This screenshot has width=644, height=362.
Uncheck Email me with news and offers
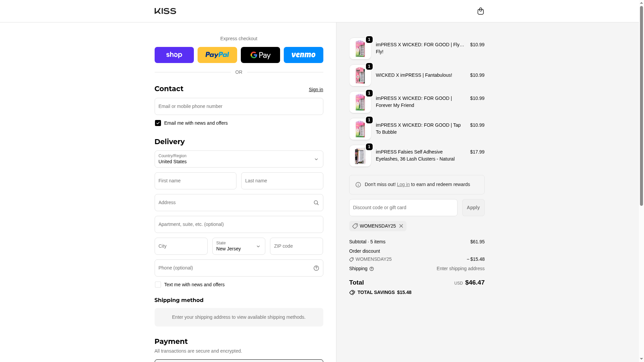(x=158, y=123)
